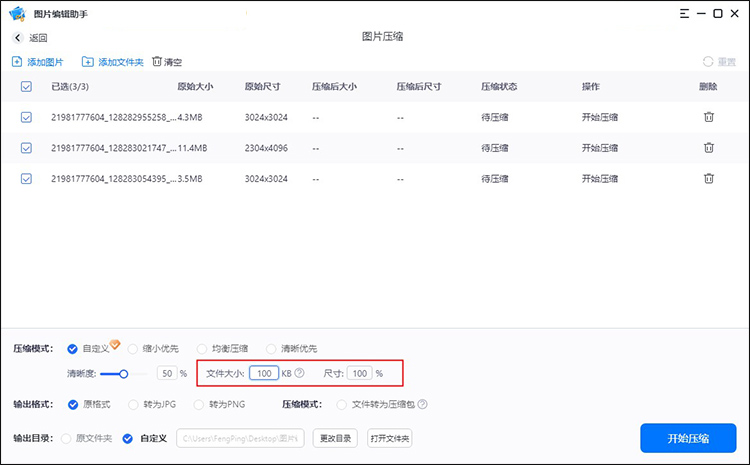Viewport: 750px width, 465px height.
Task: Click the 已选(3/3) header text
Action: coord(70,87)
